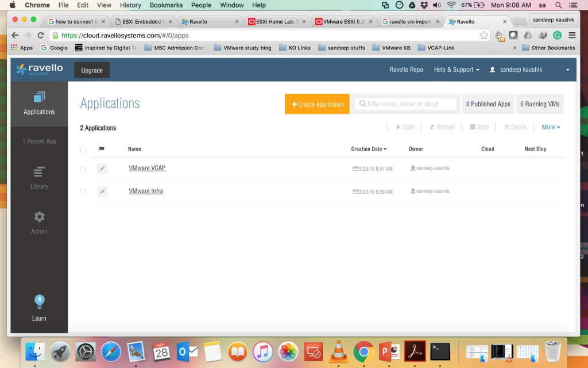Image resolution: width=588 pixels, height=368 pixels.
Task: Click the Delete action button
Action: pyautogui.click(x=515, y=127)
